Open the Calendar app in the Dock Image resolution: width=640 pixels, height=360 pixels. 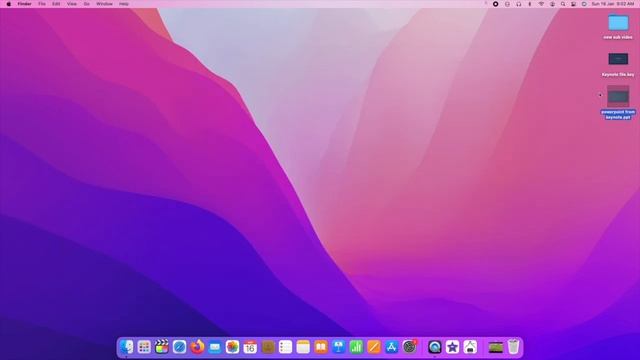coord(250,347)
